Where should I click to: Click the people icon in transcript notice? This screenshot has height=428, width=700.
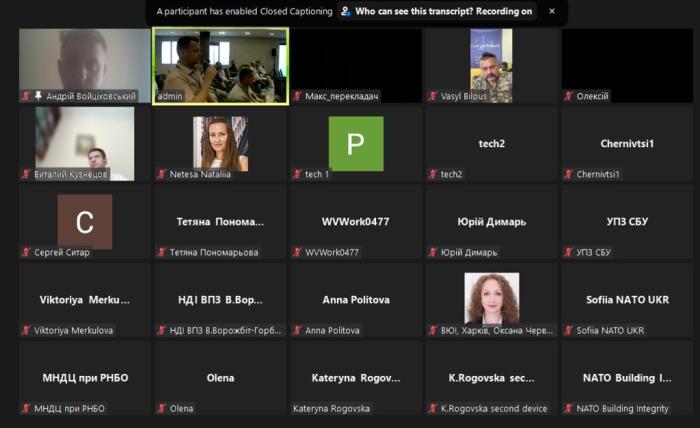346,12
